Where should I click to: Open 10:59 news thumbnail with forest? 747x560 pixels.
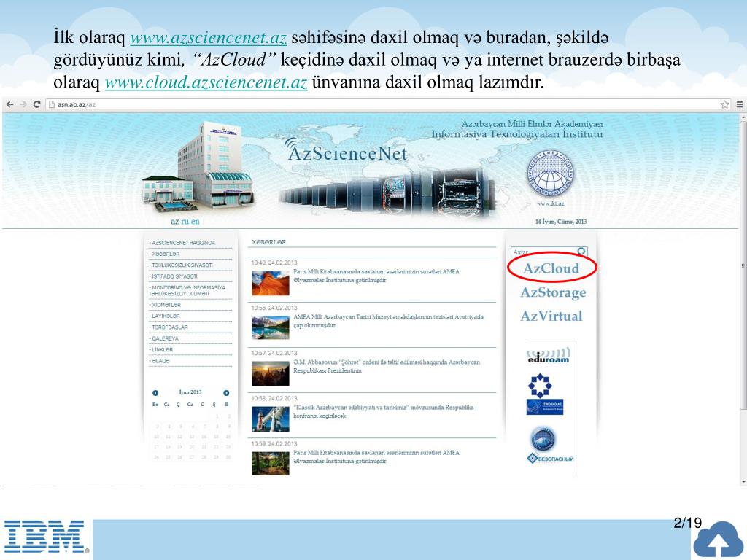pos(270,463)
